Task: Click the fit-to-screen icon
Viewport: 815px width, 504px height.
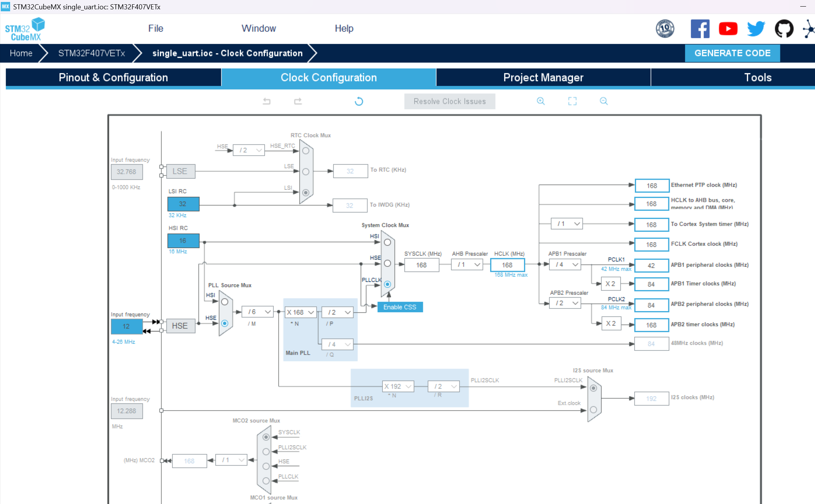Action: pyautogui.click(x=572, y=101)
